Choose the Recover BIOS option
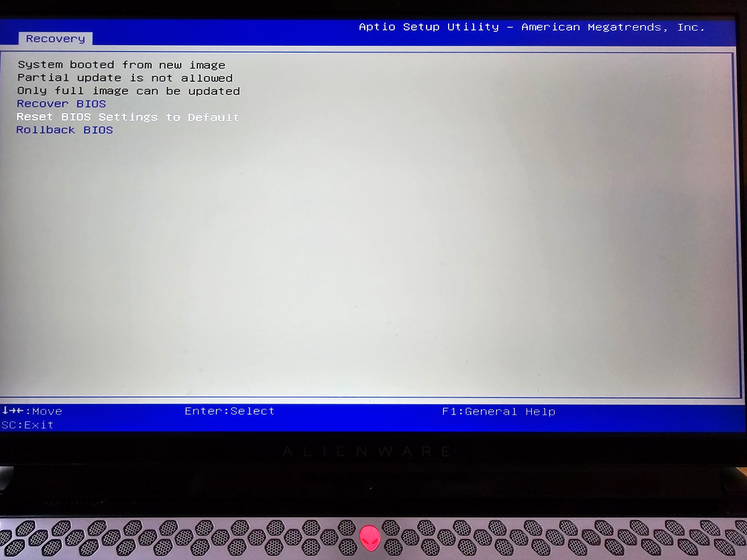The width and height of the screenshot is (747, 560). (x=61, y=104)
